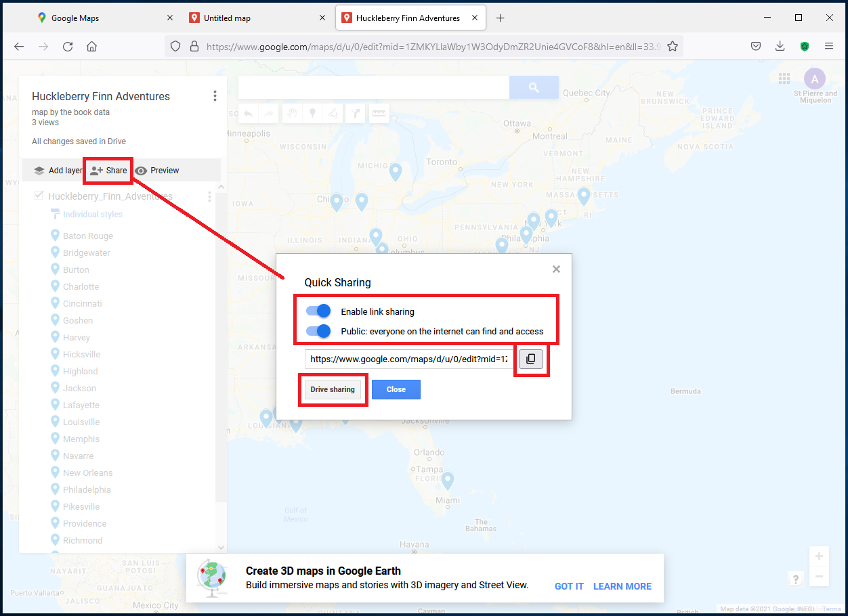Open Drive sharing settings
This screenshot has width=848, height=616.
click(x=333, y=389)
